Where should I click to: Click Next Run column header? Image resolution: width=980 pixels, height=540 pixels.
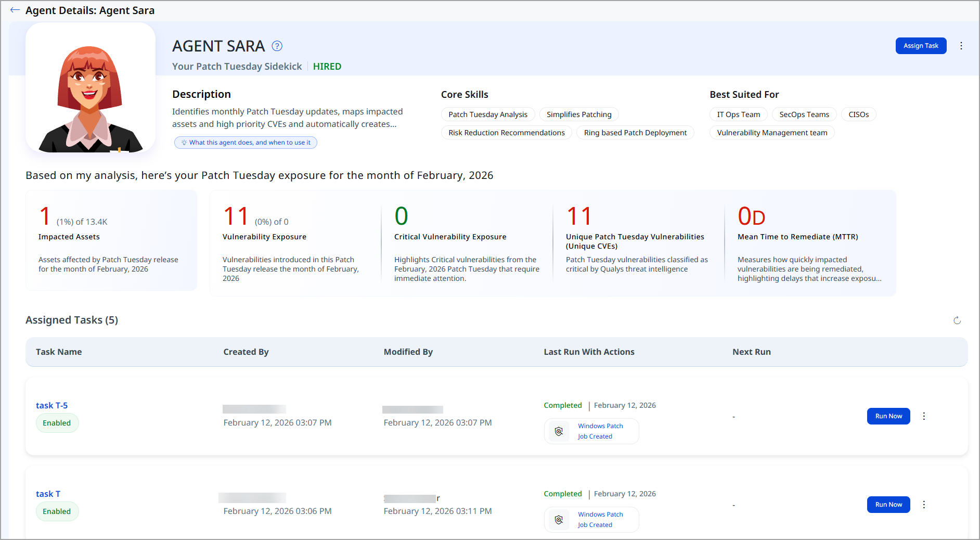coord(752,352)
